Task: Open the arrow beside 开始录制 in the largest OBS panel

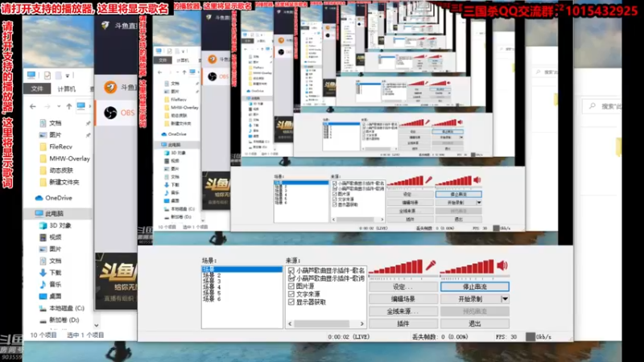Action: click(x=506, y=299)
